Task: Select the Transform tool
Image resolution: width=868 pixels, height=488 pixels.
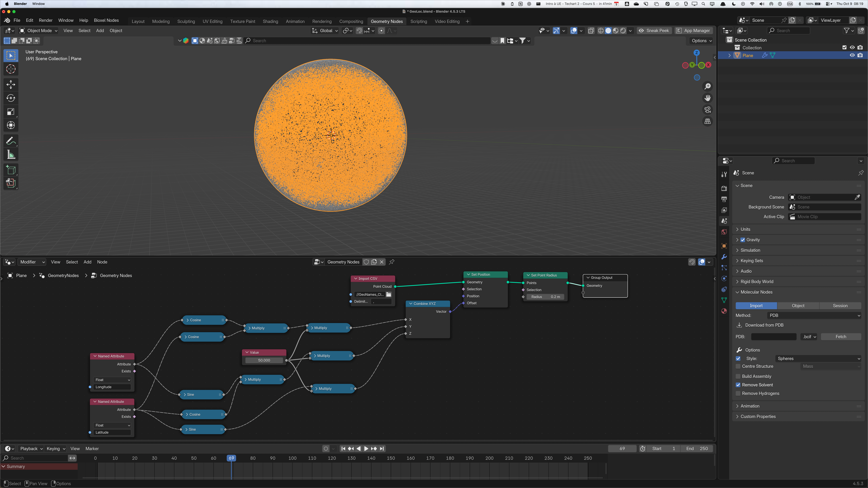Action: pyautogui.click(x=11, y=125)
